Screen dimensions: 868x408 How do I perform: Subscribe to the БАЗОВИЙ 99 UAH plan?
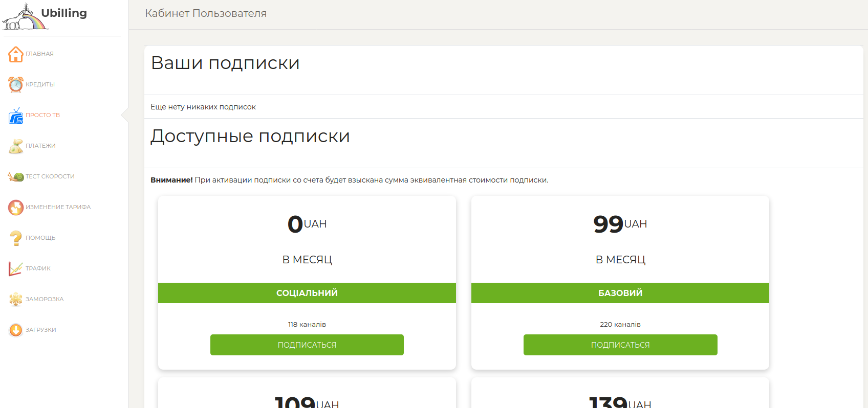620,345
